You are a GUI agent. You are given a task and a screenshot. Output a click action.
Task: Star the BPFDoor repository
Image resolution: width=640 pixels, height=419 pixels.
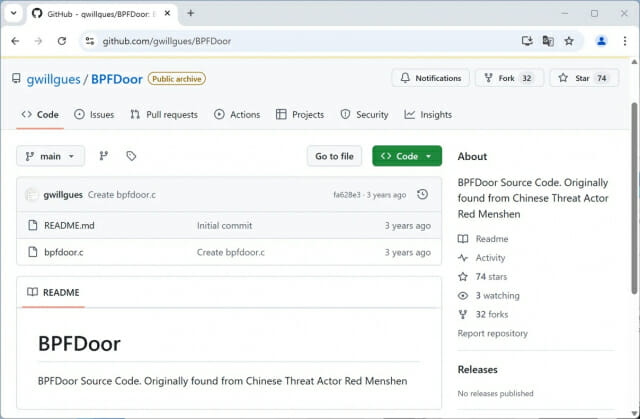583,78
